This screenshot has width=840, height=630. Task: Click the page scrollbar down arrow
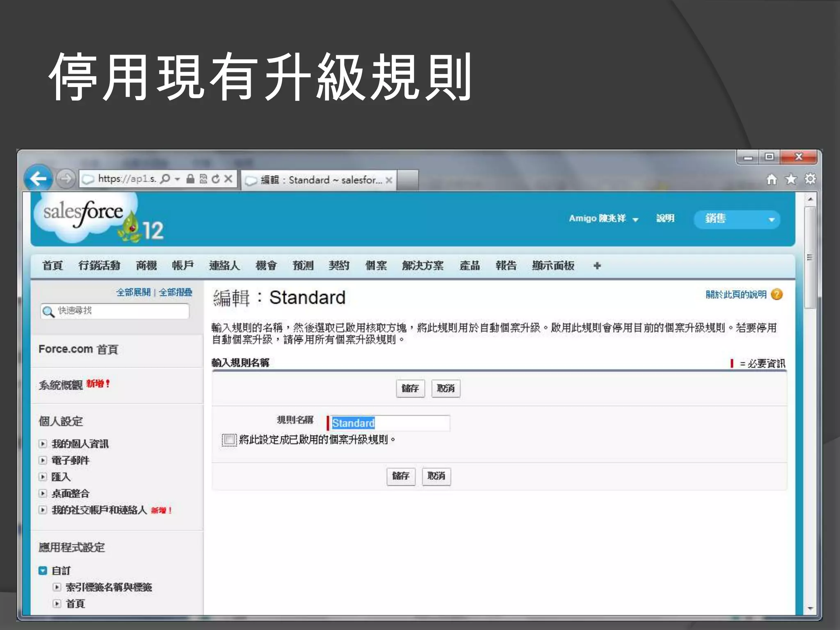pos(810,609)
